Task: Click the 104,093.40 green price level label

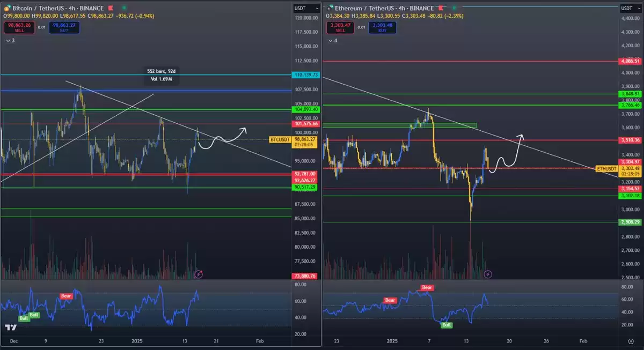Action: click(306, 109)
